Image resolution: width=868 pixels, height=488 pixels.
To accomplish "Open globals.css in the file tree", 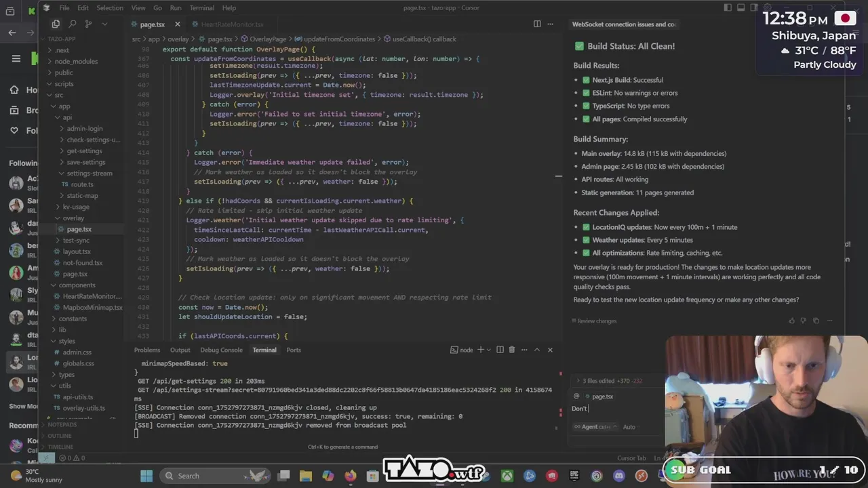I will click(79, 363).
